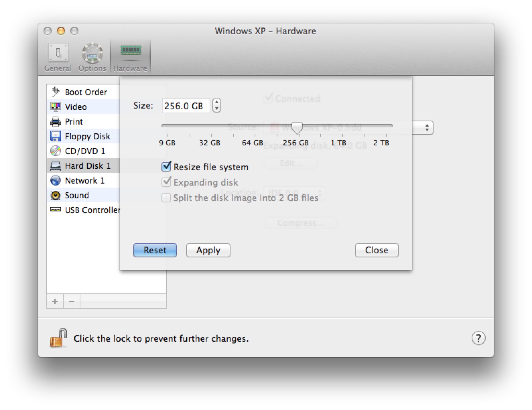Click the Apply button
This screenshot has height=410, width=532.
pyautogui.click(x=208, y=250)
